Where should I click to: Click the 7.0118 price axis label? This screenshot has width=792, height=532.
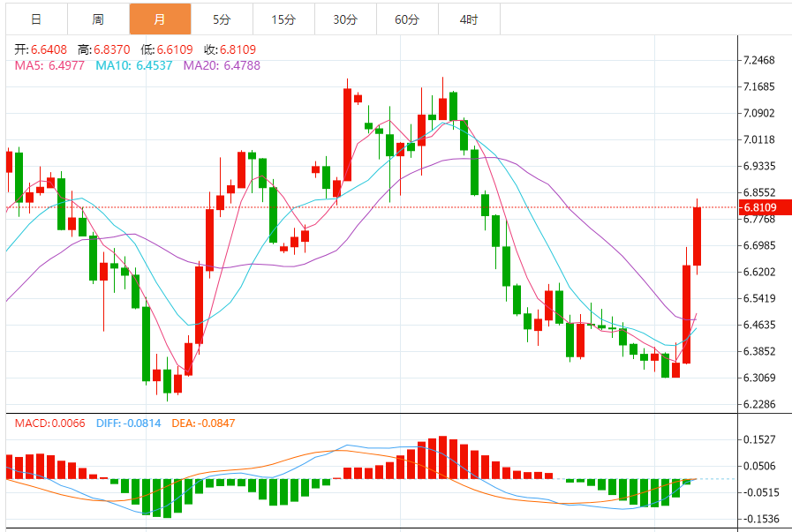pos(758,139)
